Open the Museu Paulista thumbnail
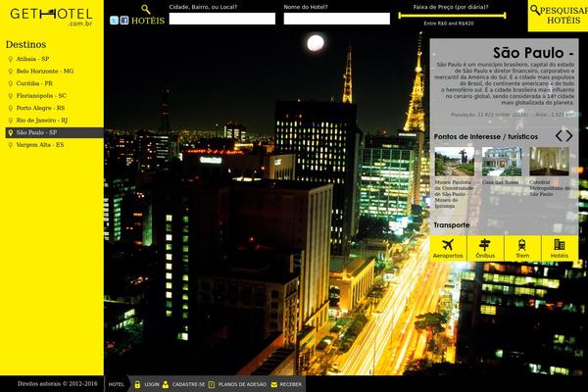 [x=454, y=162]
